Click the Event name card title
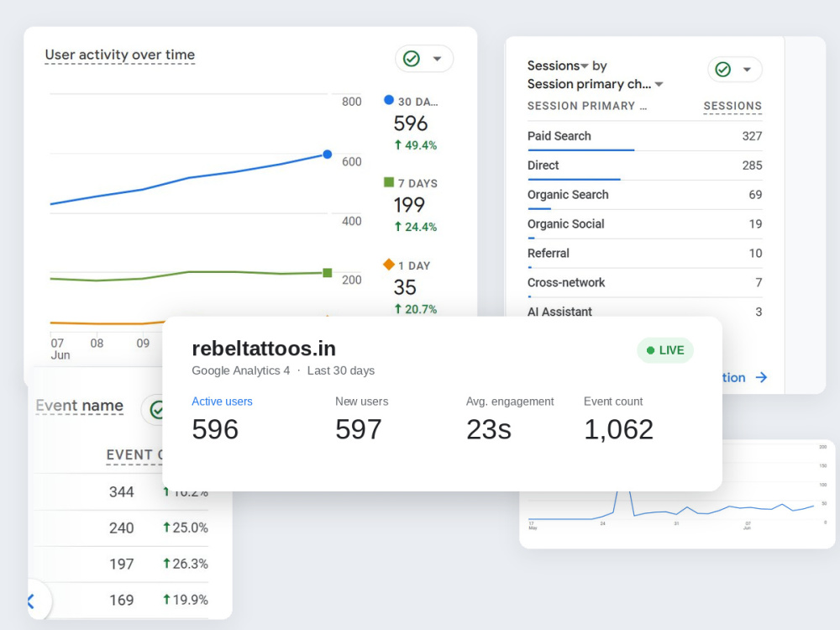This screenshot has width=840, height=630. 79,406
